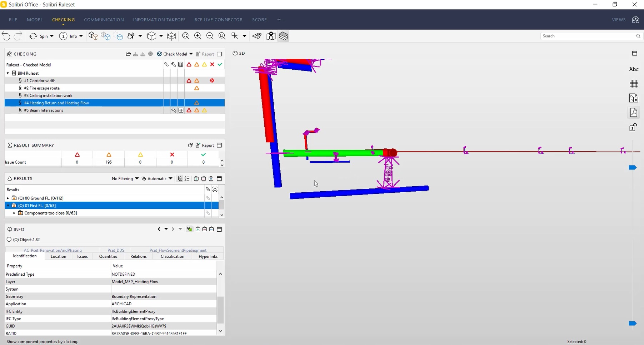Open the No Filtering dropdown
Screen dimensions: 644x345
click(x=125, y=178)
